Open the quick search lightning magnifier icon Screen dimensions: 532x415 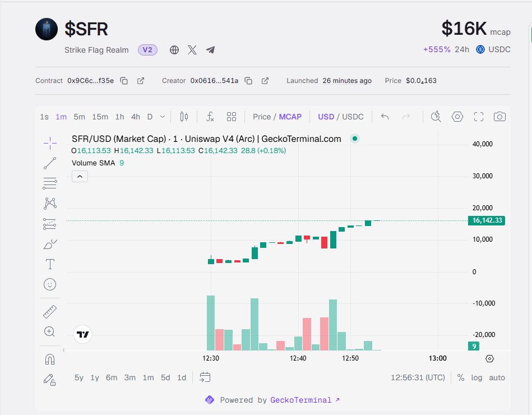436,117
